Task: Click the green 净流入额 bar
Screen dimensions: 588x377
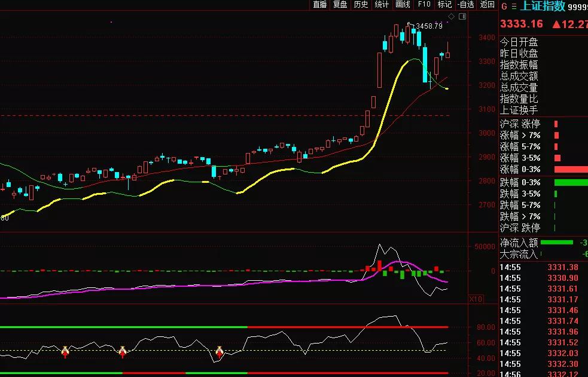Action: click(x=556, y=243)
